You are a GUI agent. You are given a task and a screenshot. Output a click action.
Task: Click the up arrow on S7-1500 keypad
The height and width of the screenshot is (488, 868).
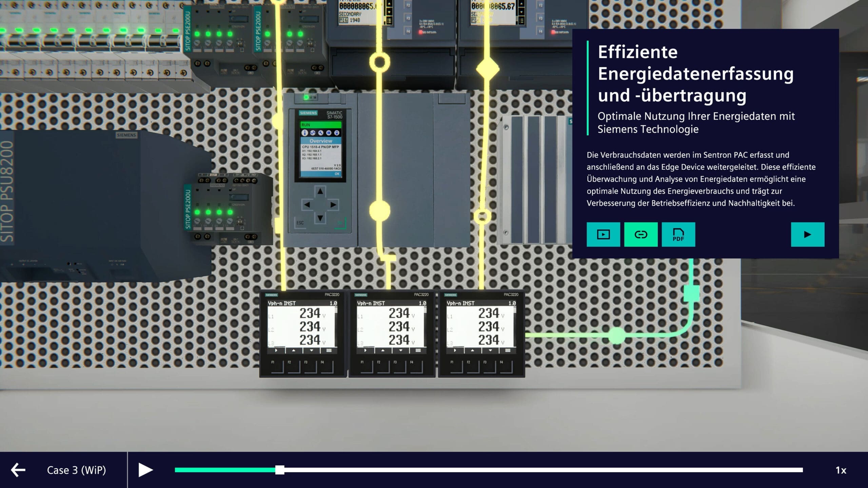coord(320,191)
